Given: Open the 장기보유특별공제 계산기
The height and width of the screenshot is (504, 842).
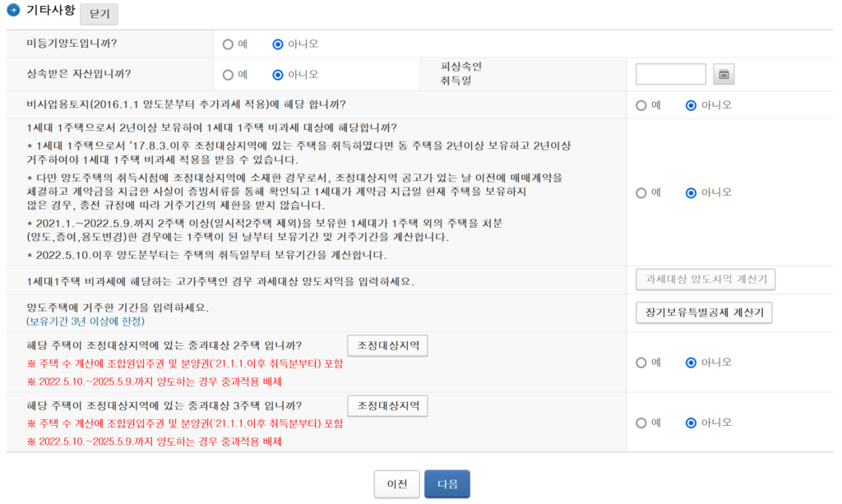Looking at the screenshot, I should click(x=704, y=313).
